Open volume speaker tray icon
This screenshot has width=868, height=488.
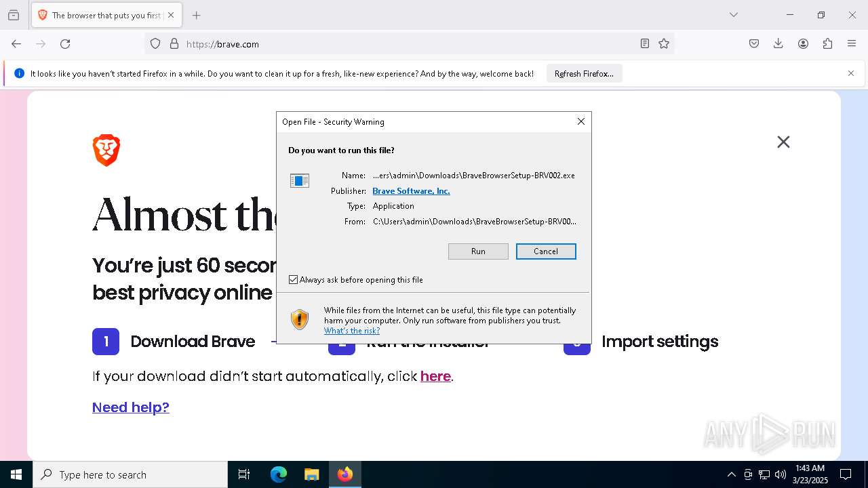point(781,474)
